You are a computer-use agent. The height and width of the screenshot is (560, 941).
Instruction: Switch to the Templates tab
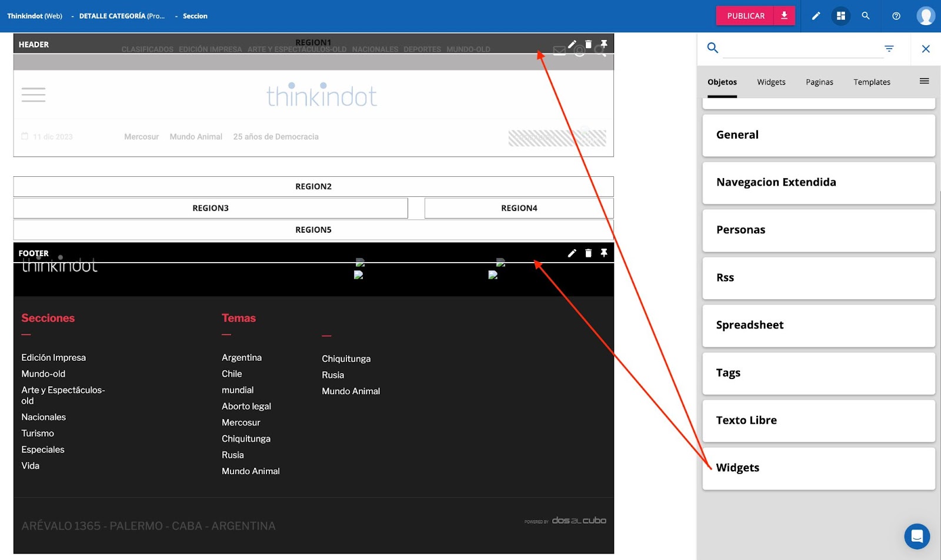pyautogui.click(x=872, y=82)
